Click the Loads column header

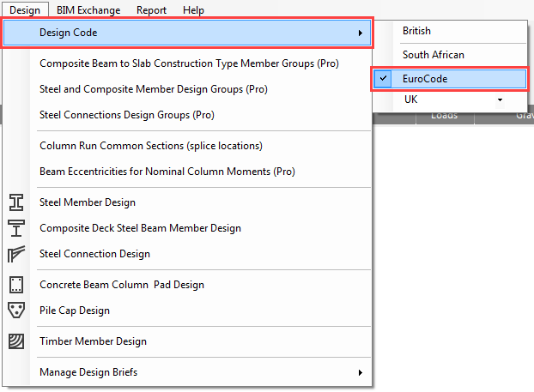(x=443, y=116)
